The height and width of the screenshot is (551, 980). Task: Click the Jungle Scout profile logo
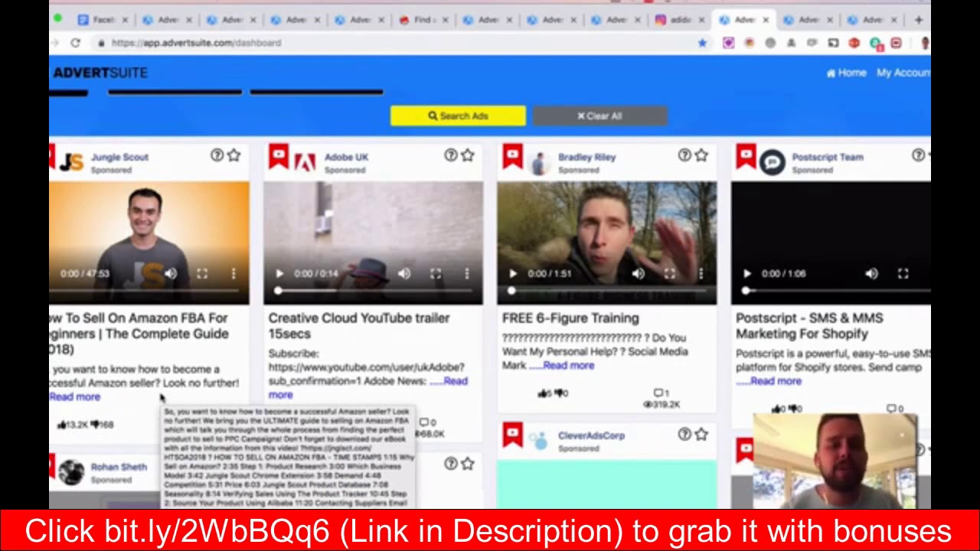(71, 162)
